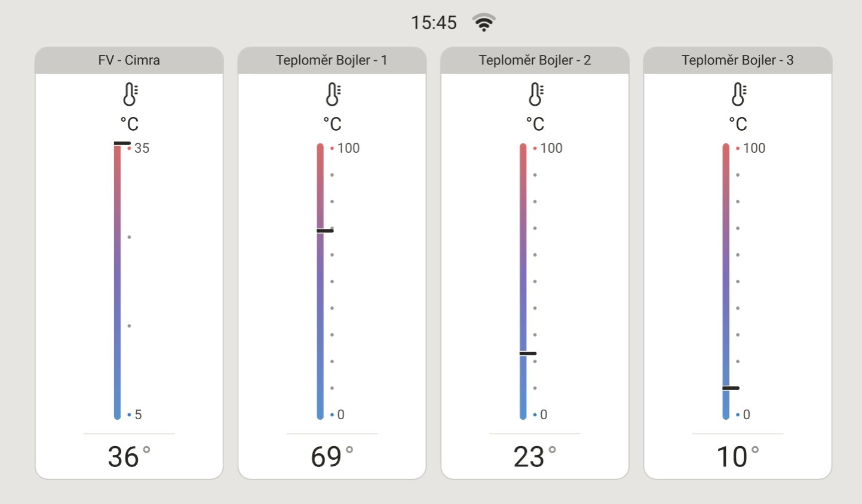Viewport: 862px width, 504px height.
Task: Click the level marker on Bojler - 3 gauge
Action: (x=731, y=388)
